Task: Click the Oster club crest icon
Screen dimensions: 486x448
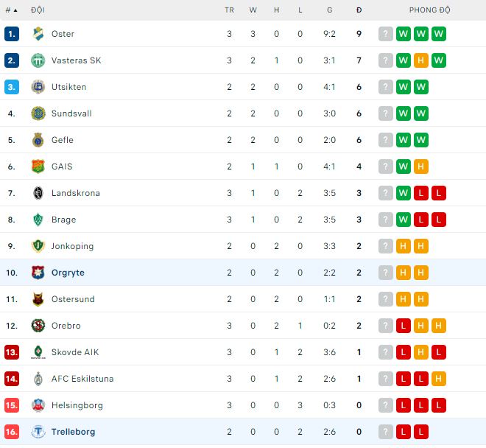Action: pos(38,34)
